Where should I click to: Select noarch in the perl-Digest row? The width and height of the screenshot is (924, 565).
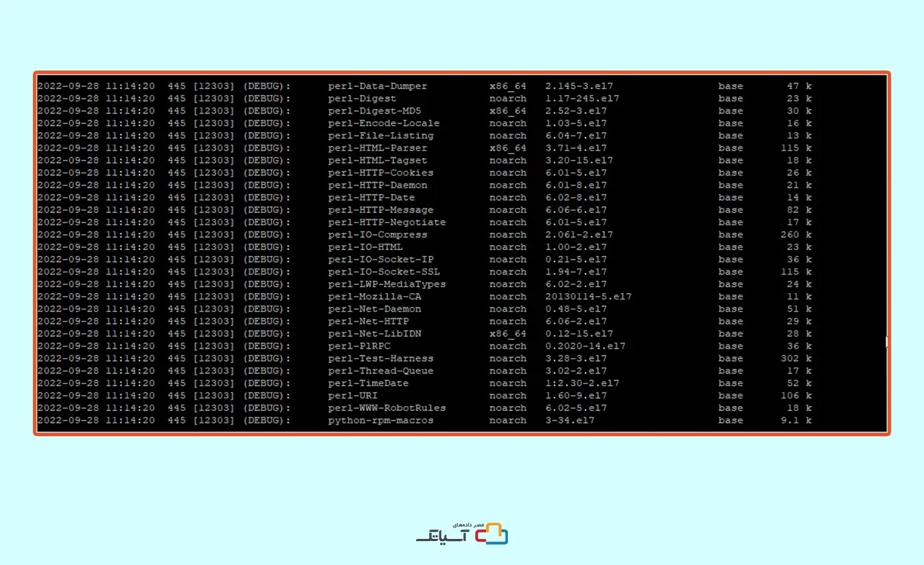pos(508,99)
